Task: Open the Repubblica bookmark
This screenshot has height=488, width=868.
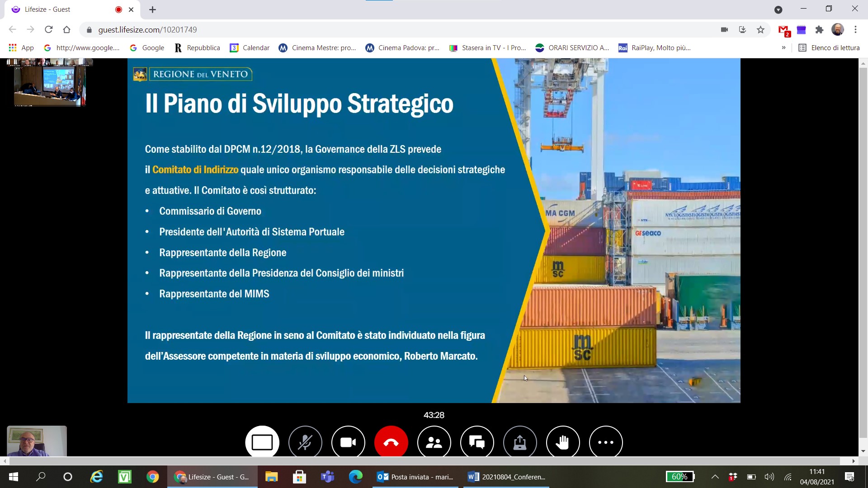Action: tap(198, 48)
